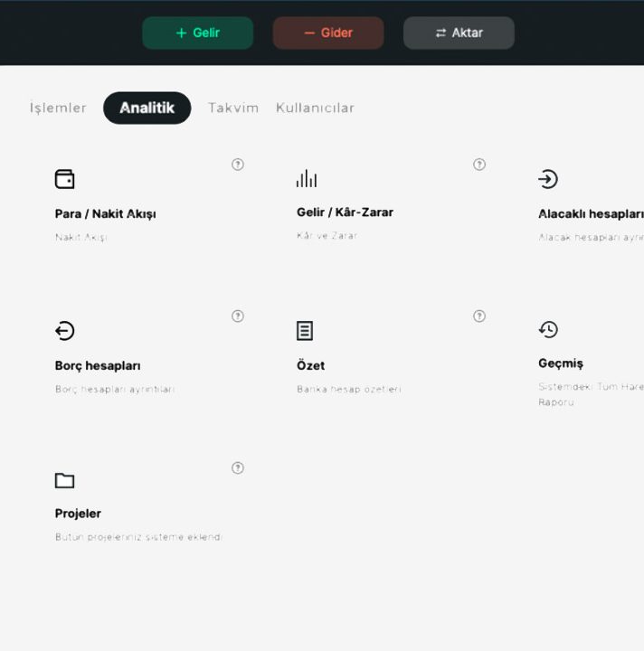Open help icon on Özet card
The width and height of the screenshot is (644, 651).
(x=479, y=316)
